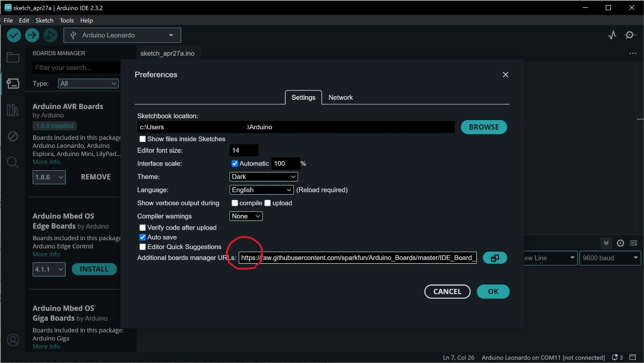Select the Boards Manager sidebar icon
This screenshot has height=363, width=644.
[13, 83]
